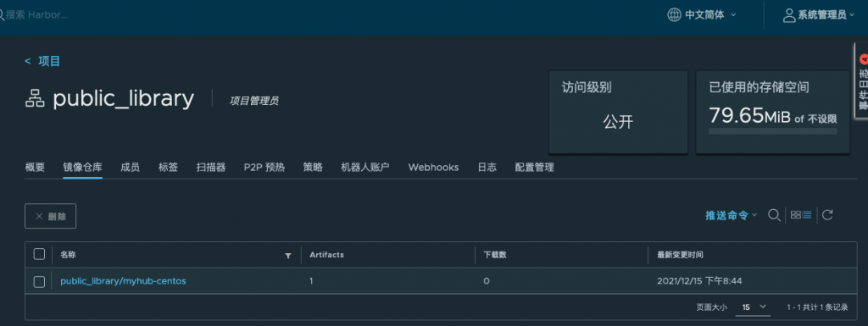The image size is (868, 326).
Task: Refresh the repository list
Action: [827, 215]
